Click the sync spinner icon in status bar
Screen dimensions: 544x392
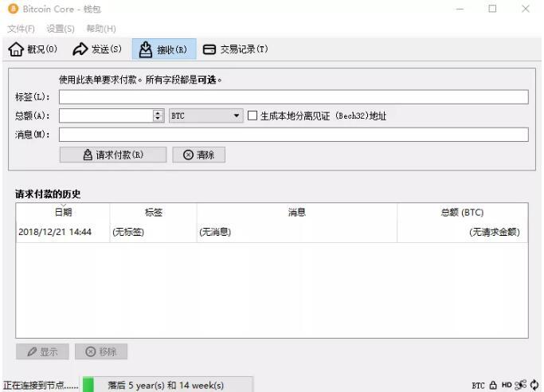[x=534, y=385]
